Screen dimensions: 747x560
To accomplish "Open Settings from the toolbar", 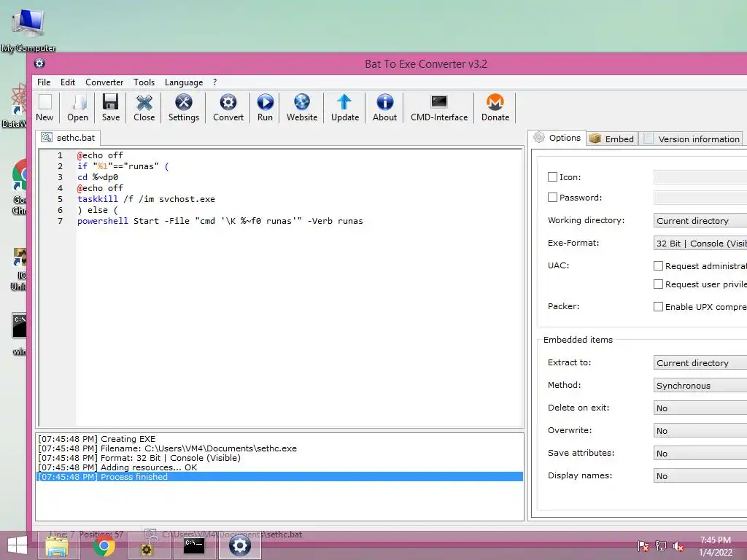I will [183, 108].
